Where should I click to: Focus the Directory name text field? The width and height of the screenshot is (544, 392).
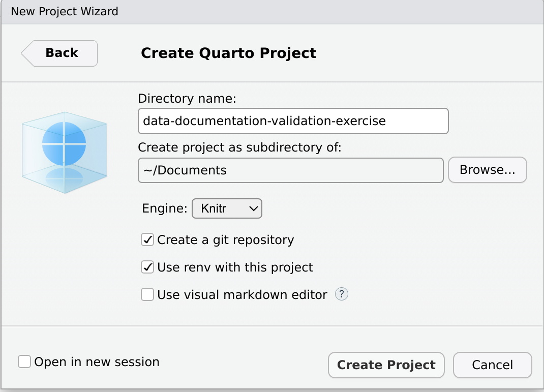tap(293, 121)
